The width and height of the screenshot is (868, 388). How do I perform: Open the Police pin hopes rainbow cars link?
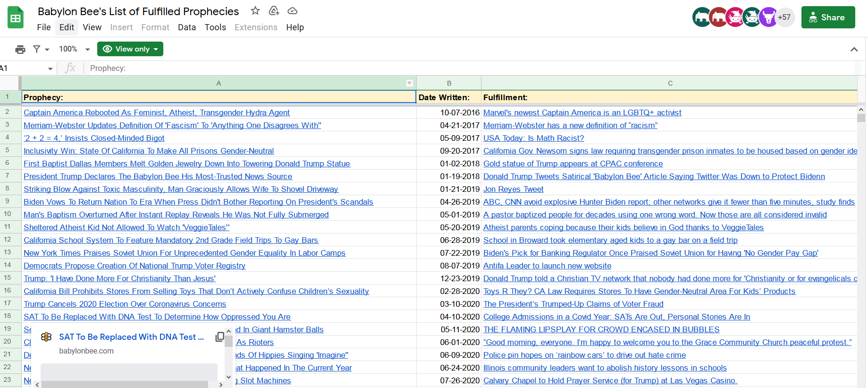pos(584,355)
